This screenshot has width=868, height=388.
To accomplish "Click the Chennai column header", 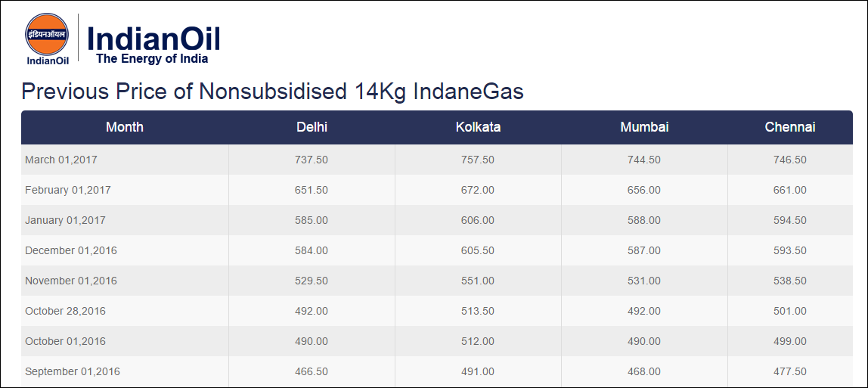I will 790,127.
